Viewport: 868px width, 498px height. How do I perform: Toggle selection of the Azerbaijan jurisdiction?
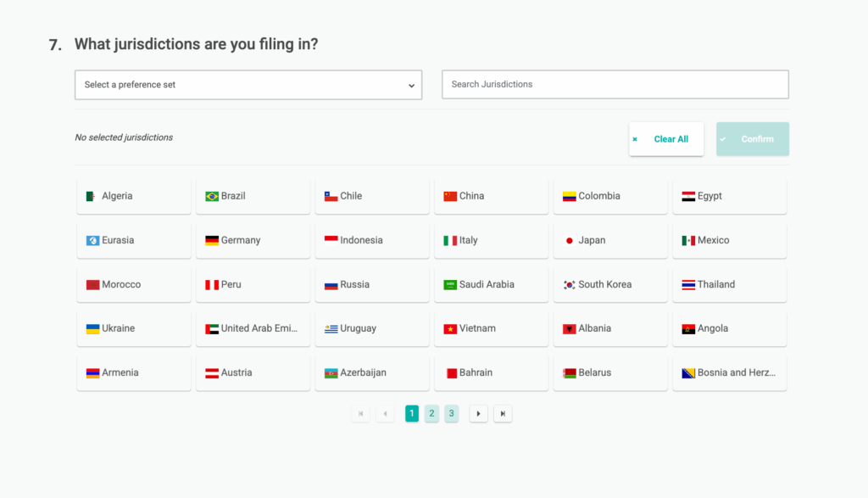(372, 372)
